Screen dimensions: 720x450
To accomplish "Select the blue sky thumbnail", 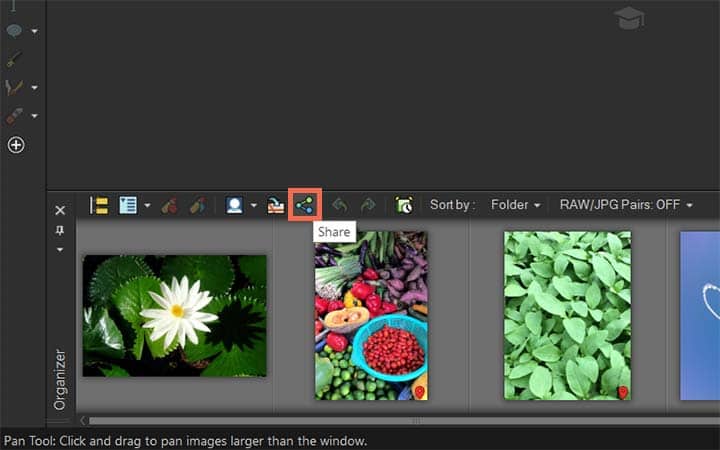I will [x=700, y=315].
